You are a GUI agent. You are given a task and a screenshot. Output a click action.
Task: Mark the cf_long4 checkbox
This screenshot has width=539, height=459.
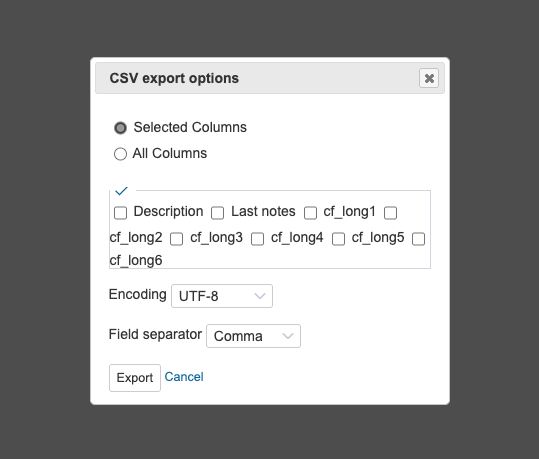(257, 239)
